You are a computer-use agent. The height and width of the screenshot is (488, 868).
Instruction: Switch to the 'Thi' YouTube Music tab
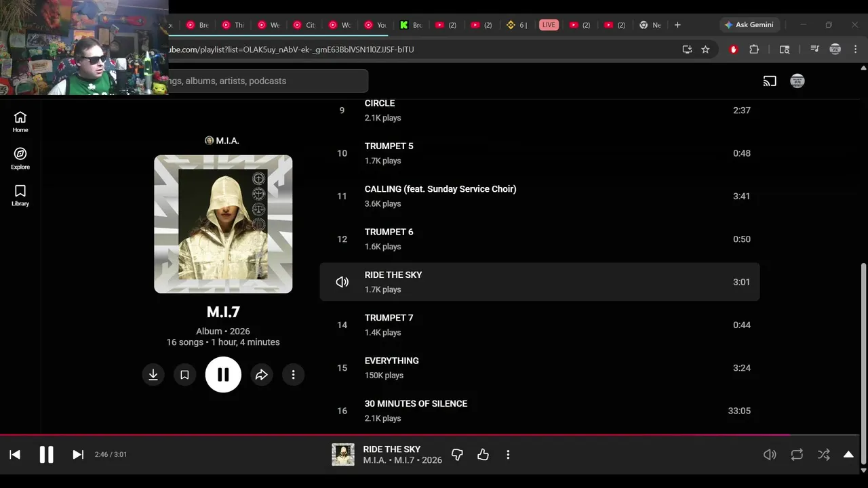point(233,25)
